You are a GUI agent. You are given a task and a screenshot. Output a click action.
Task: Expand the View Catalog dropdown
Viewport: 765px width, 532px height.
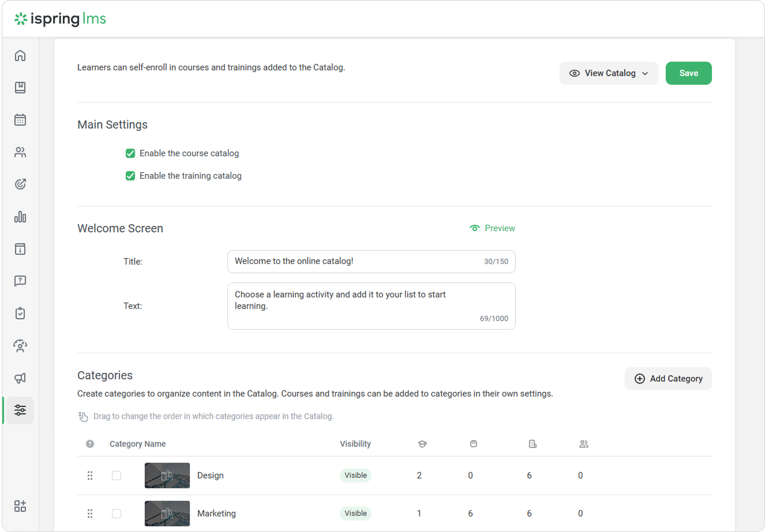click(x=609, y=73)
